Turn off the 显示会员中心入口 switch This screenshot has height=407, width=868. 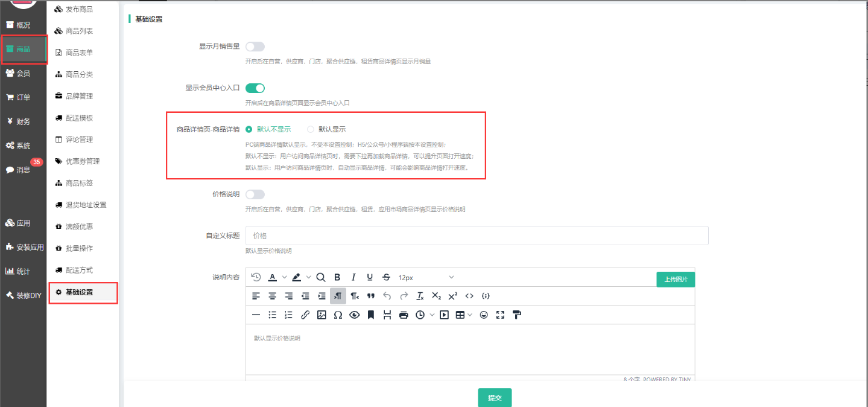pyautogui.click(x=255, y=88)
